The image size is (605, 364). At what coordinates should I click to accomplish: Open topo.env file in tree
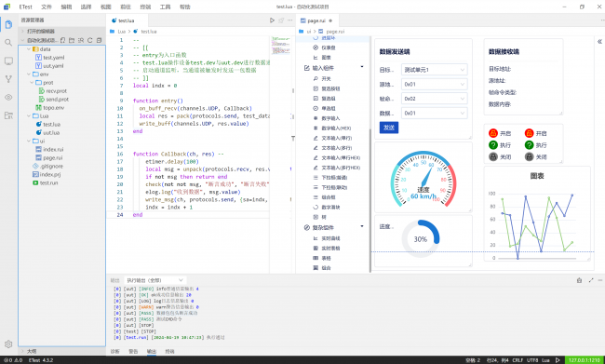tap(54, 108)
